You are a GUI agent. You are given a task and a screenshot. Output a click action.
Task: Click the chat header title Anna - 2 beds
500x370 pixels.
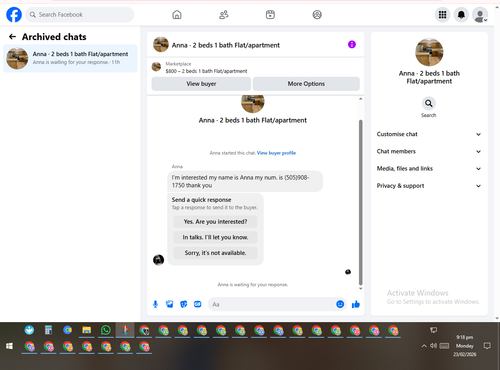226,45
